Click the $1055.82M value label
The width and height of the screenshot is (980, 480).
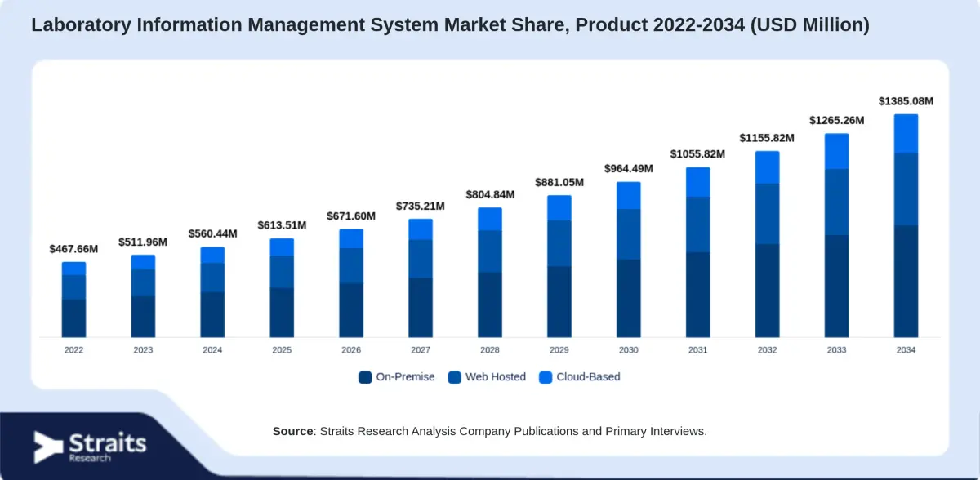(698, 153)
